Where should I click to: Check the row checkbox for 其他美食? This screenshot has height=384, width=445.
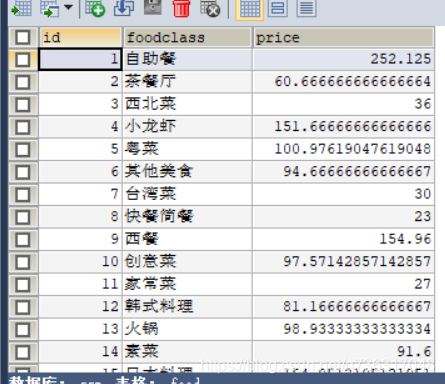point(23,172)
